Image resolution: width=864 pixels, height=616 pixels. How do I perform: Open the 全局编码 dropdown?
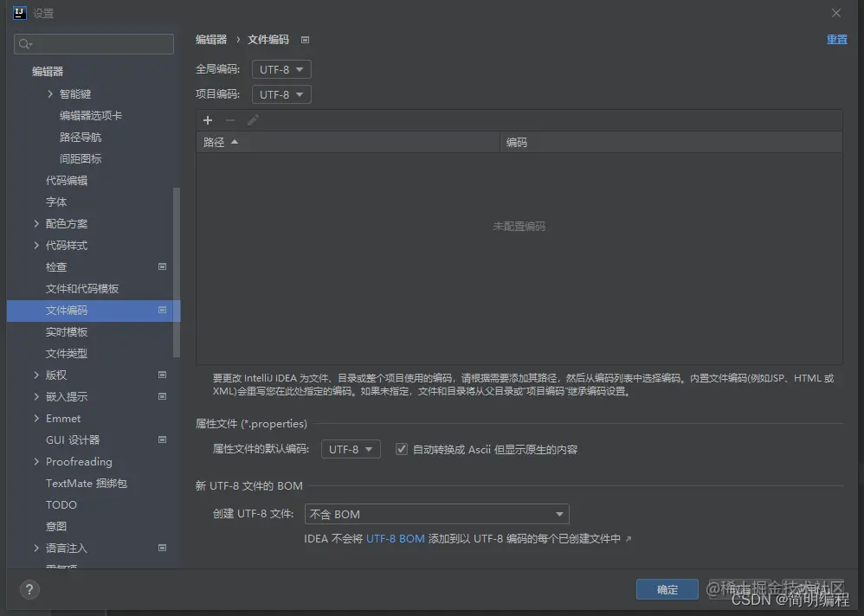[280, 68]
